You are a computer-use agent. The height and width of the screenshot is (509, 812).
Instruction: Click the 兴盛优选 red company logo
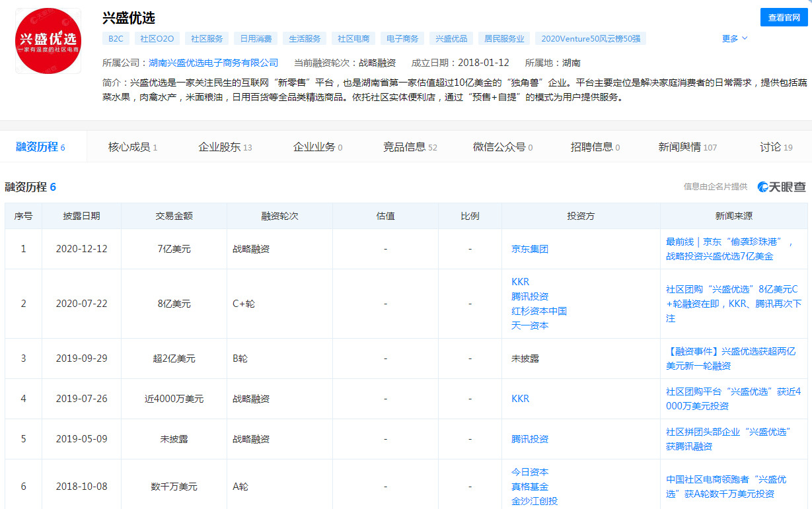click(48, 40)
